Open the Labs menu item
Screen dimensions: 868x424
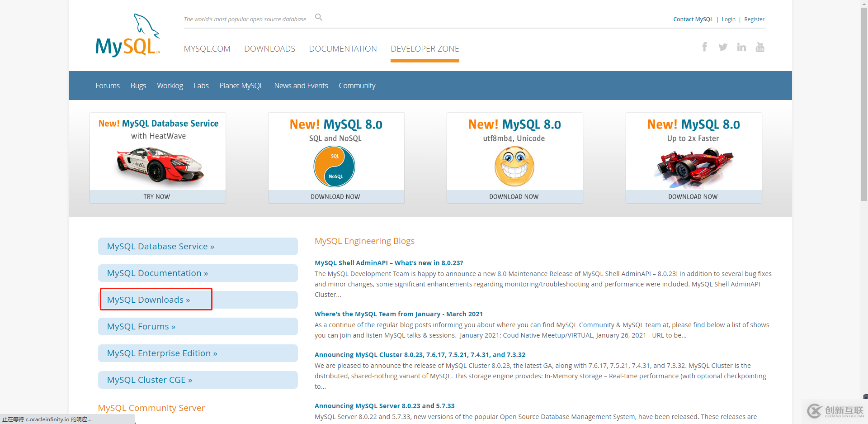201,86
